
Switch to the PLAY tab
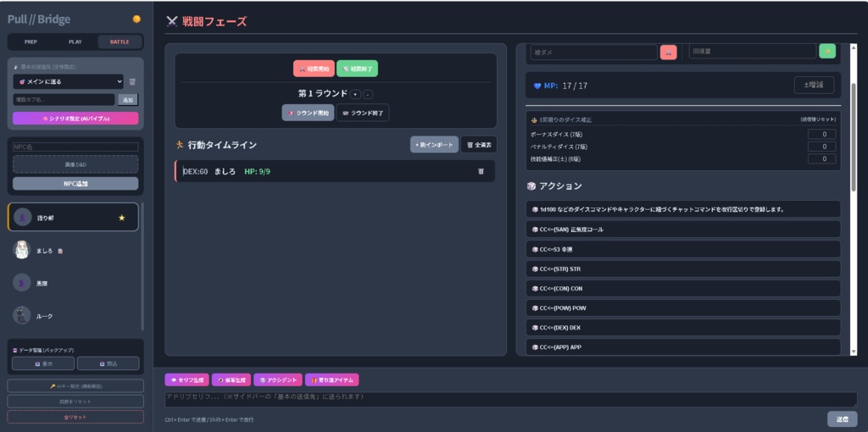pos(75,42)
